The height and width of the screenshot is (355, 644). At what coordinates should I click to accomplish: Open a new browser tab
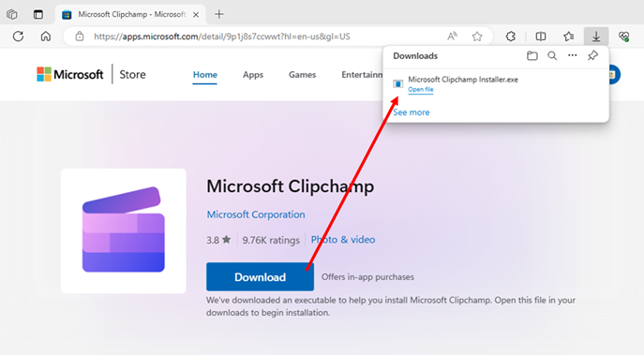coord(219,14)
